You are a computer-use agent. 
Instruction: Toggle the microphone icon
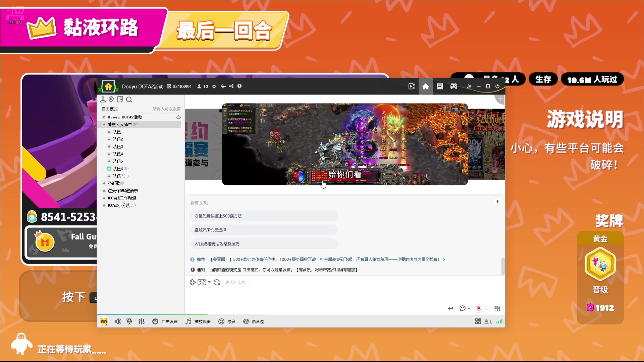coord(129,321)
